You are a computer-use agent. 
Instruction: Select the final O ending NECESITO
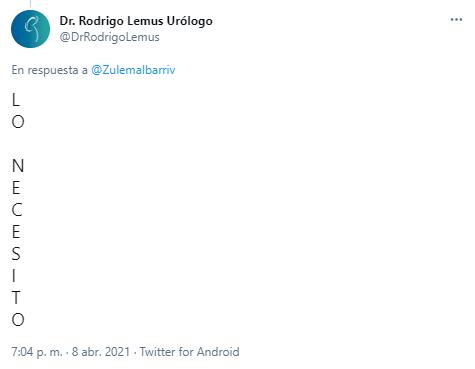(18, 320)
